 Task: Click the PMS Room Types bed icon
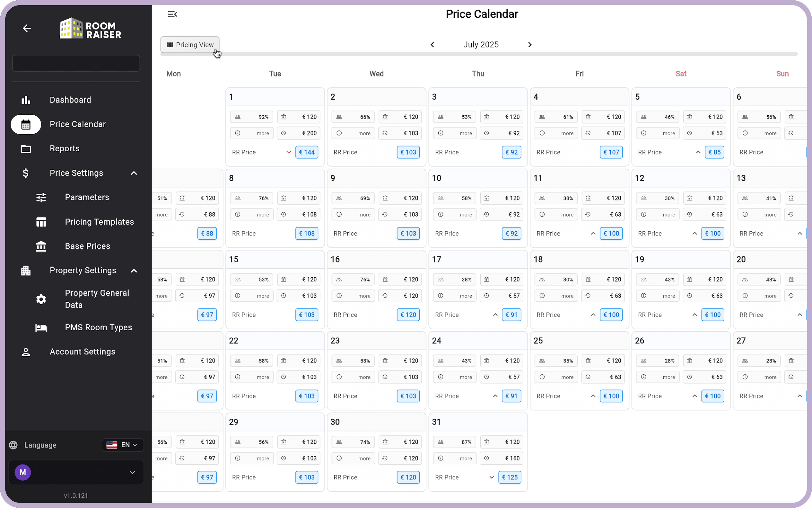click(x=41, y=327)
